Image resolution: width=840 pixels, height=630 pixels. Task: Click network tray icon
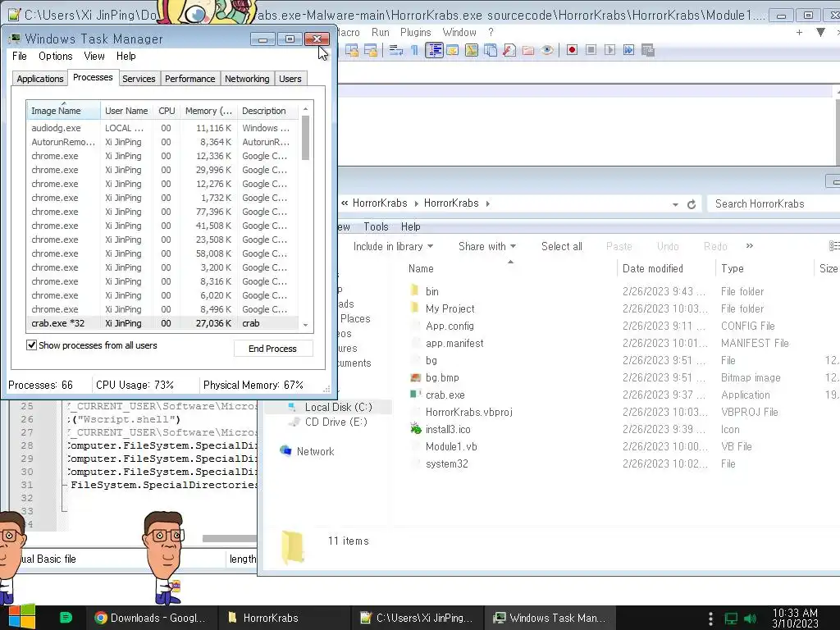click(731, 619)
